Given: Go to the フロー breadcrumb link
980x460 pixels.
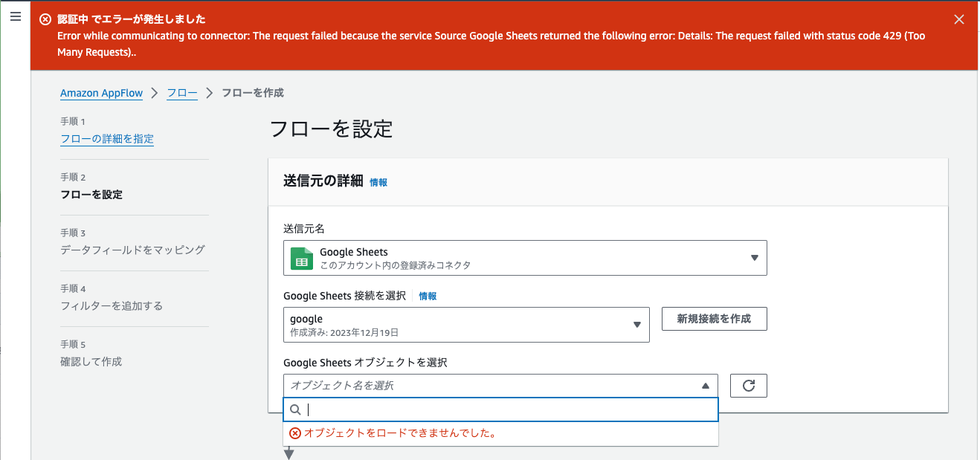Looking at the screenshot, I should point(182,93).
